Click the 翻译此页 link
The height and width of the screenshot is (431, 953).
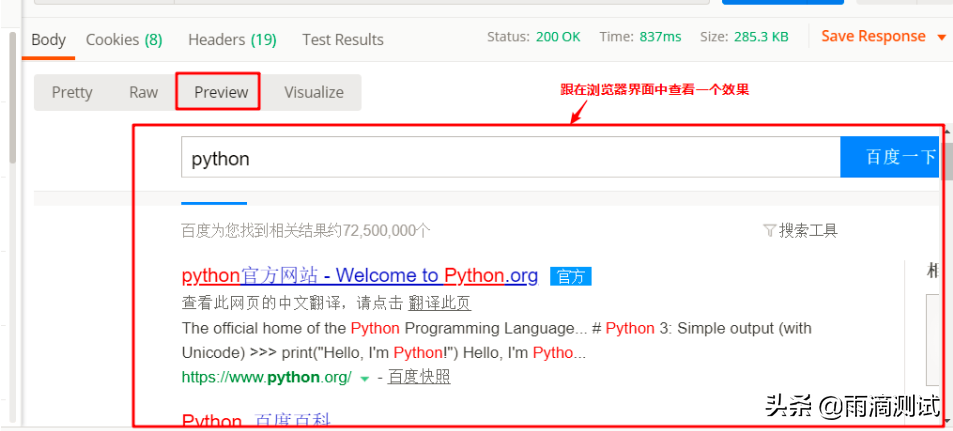[439, 303]
